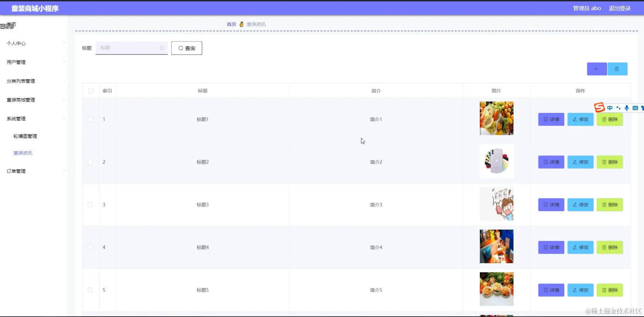
Task: Open the Sogou soft keyboard icon
Action: tap(635, 108)
